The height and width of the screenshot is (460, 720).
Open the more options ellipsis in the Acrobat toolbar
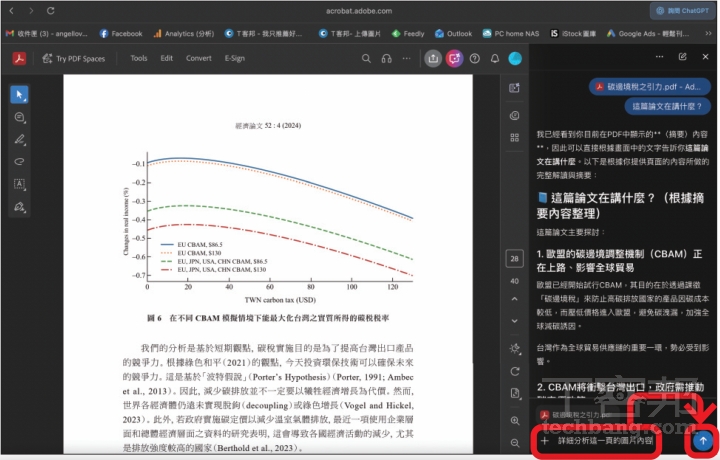pyautogui.click(x=406, y=58)
